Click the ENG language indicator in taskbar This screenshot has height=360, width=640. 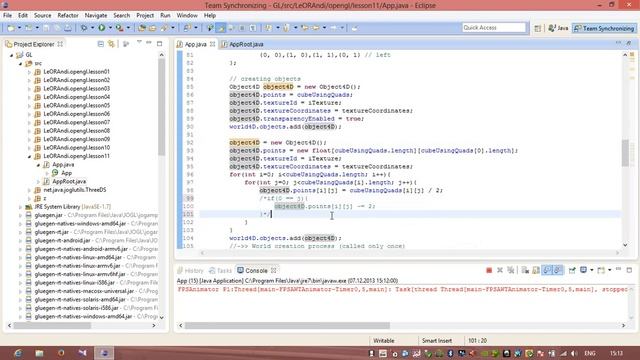(590, 353)
